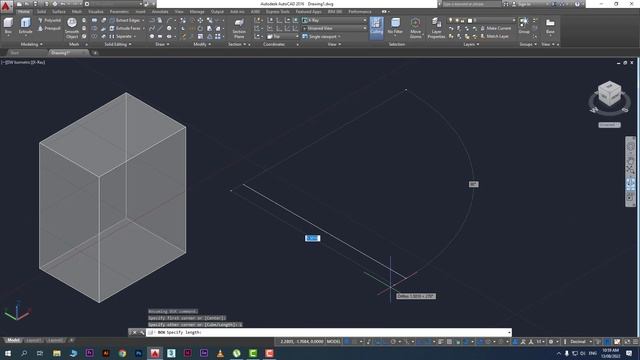Image resolution: width=640 pixels, height=360 pixels.
Task: Click the Extrude Faces tool
Action: point(125,28)
